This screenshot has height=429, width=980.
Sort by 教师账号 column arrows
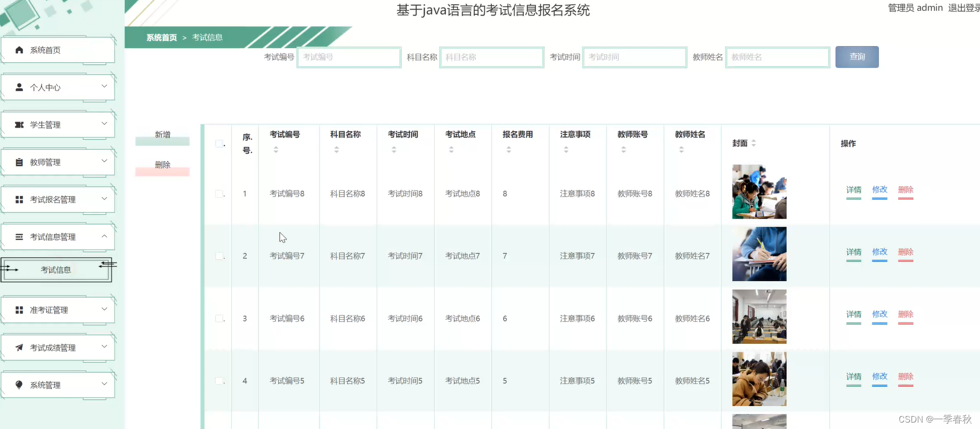tap(624, 150)
